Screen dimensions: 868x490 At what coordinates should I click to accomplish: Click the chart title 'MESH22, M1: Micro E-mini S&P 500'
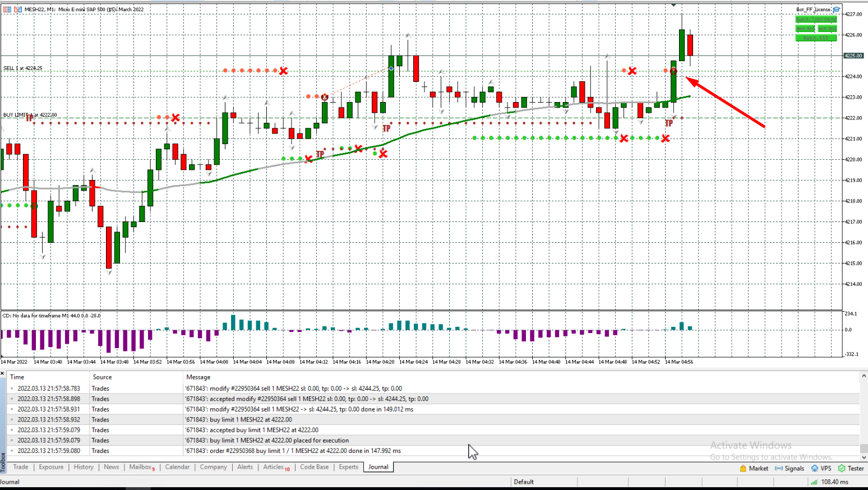84,10
